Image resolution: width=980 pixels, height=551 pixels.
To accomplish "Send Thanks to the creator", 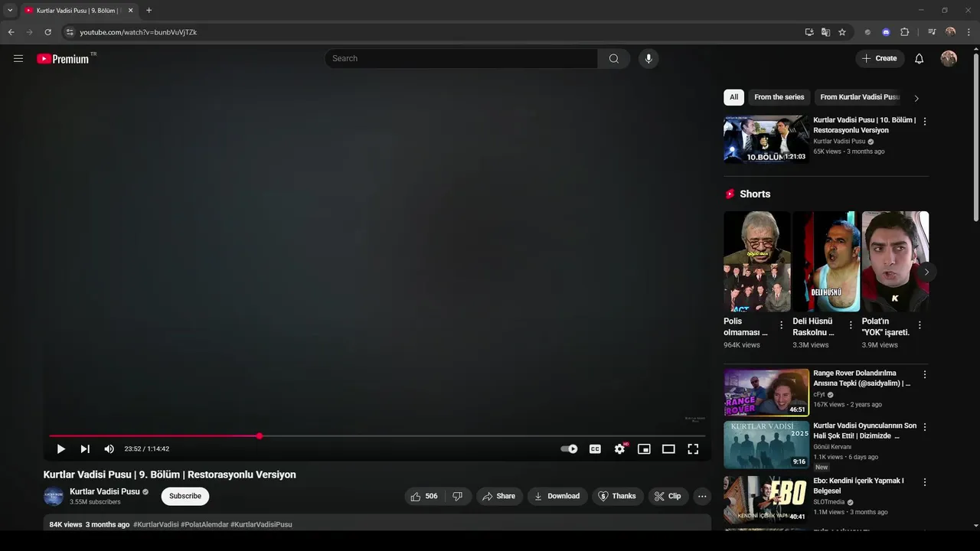I will (x=618, y=496).
